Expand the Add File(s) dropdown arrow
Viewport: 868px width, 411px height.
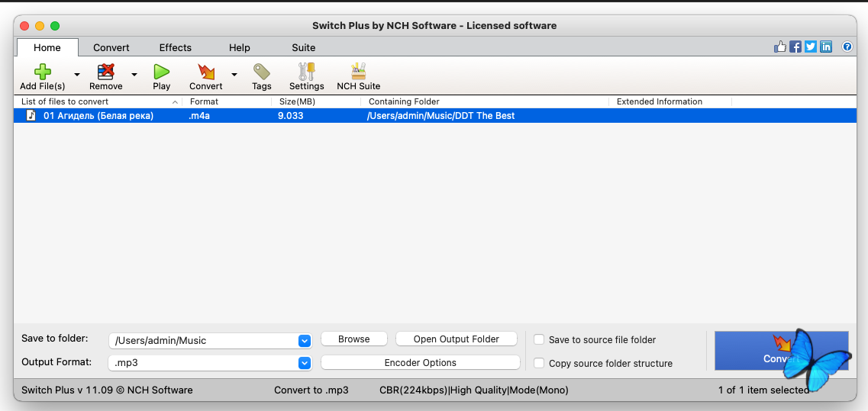coord(76,75)
